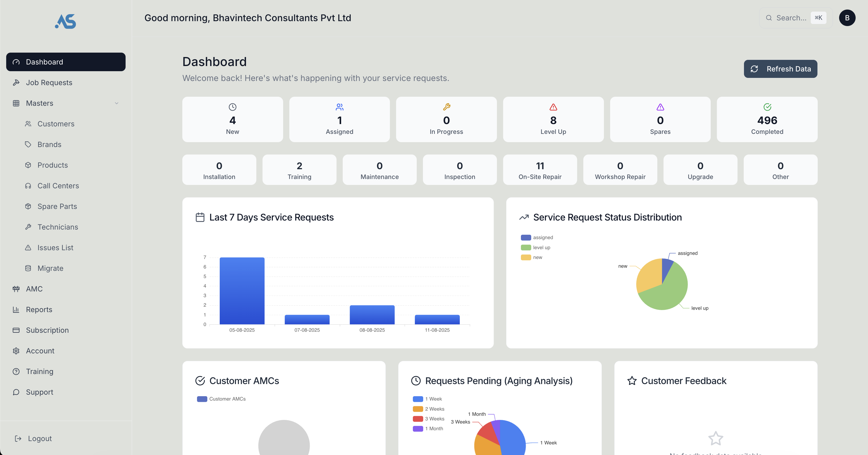
Task: Click the Aging Analysis clock icon
Action: coord(416,381)
